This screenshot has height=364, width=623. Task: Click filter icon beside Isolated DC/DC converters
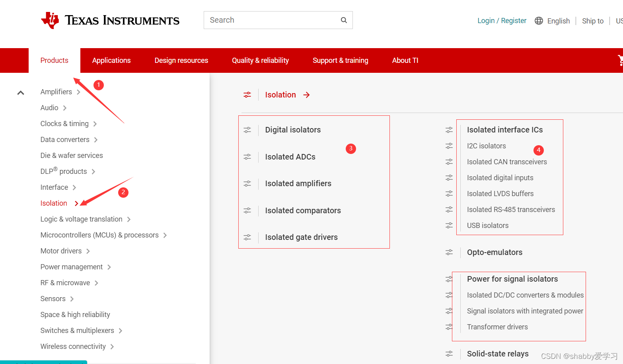(449, 295)
